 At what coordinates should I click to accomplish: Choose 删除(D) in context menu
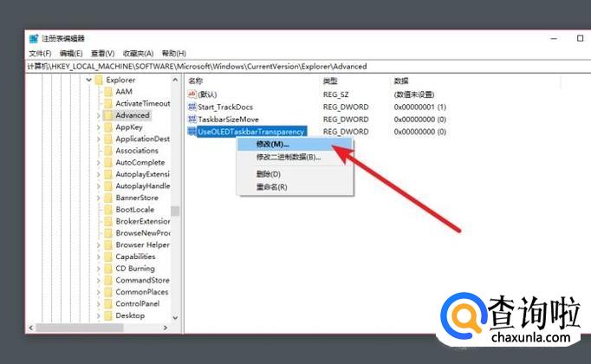pos(295,174)
